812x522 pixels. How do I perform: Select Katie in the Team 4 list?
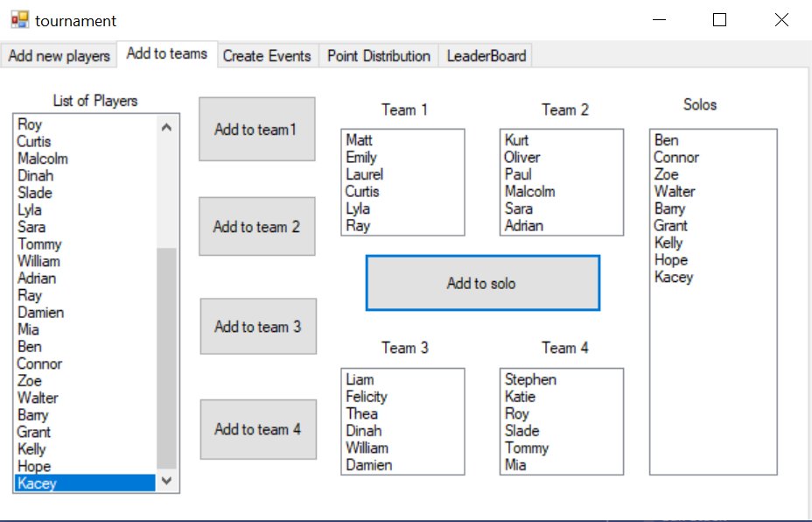[562, 397]
